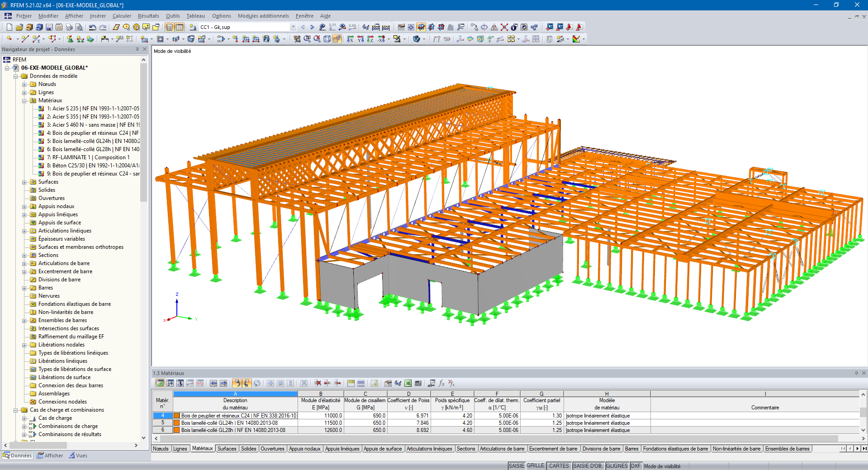868x470 pixels.
Task: Expand the Nœuds tree node
Action: [24, 84]
